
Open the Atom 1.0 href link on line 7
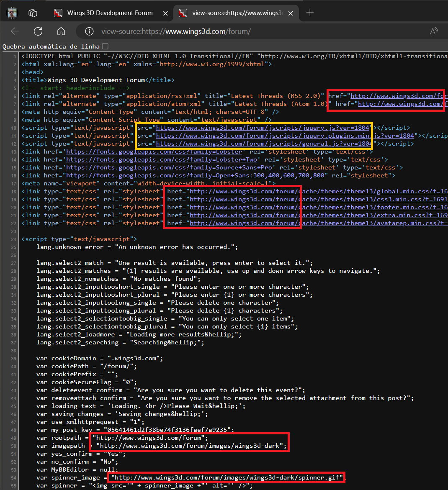403,104
